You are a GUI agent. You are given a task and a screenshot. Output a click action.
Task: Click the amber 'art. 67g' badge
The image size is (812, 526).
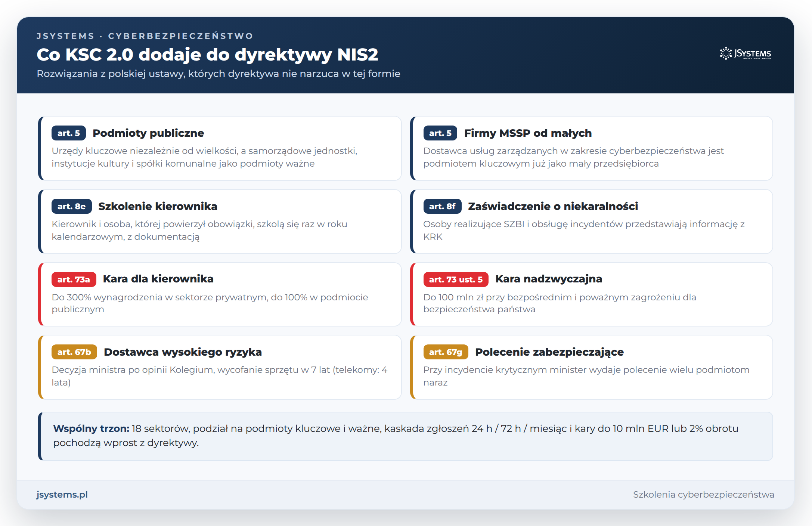point(446,352)
